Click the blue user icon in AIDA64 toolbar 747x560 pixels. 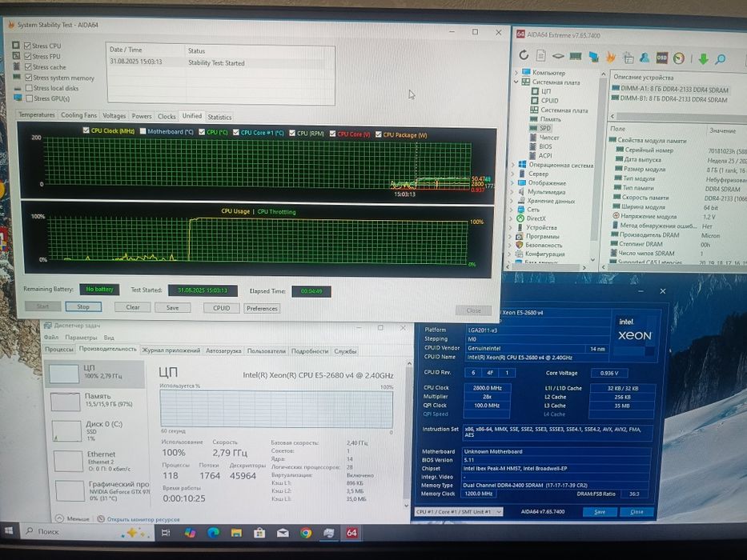(645, 58)
